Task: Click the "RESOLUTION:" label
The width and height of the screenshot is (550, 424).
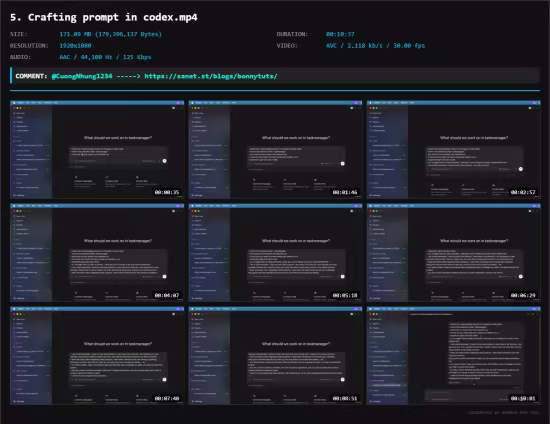Action: pyautogui.click(x=29, y=46)
